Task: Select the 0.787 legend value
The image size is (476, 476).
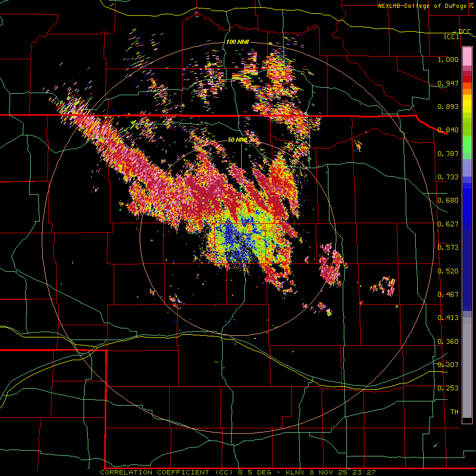Action: [448, 153]
